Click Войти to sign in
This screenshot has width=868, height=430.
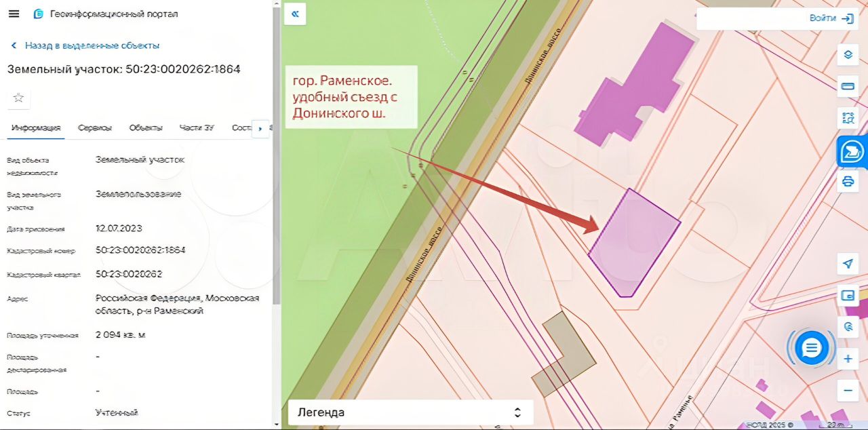(x=831, y=18)
